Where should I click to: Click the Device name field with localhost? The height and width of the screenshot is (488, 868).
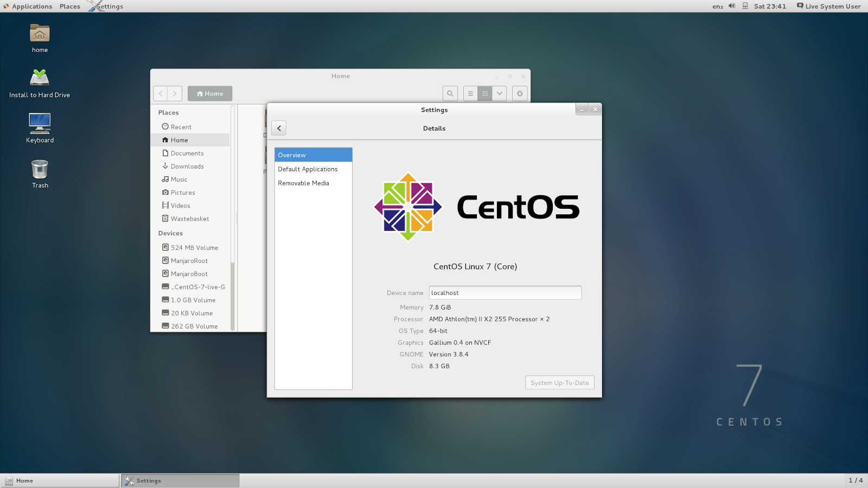tap(505, 293)
